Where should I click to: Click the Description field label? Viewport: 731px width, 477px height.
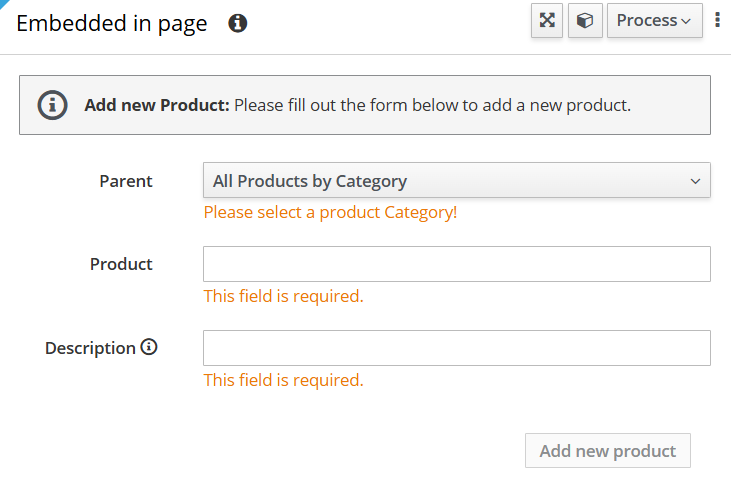(90, 348)
